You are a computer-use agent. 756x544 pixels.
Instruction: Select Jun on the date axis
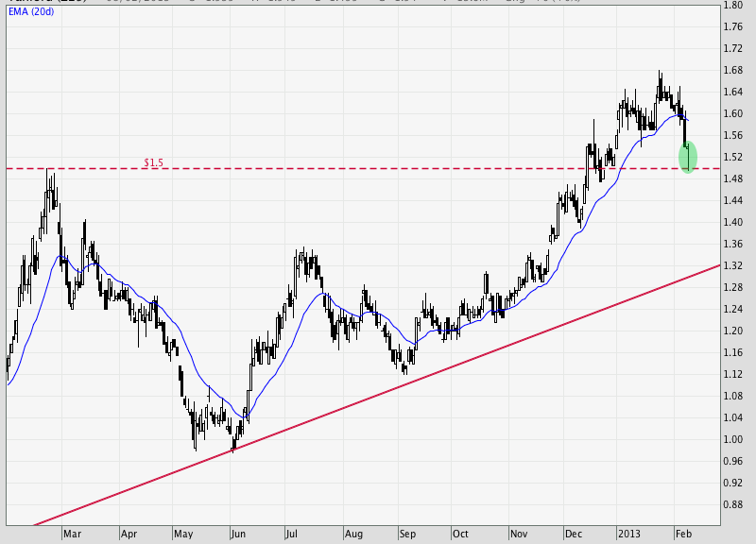pos(239,534)
